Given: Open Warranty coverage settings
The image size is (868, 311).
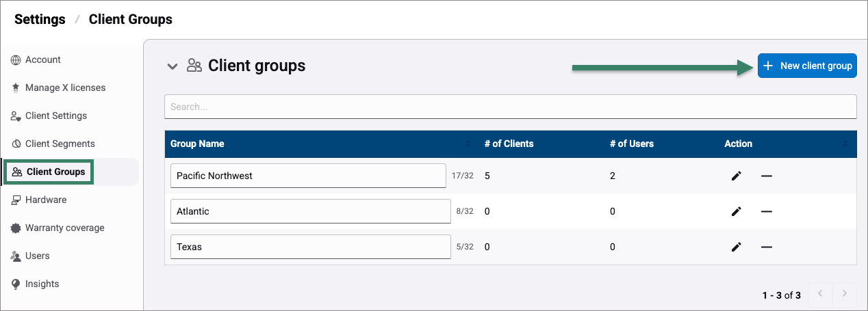Looking at the screenshot, I should [64, 228].
